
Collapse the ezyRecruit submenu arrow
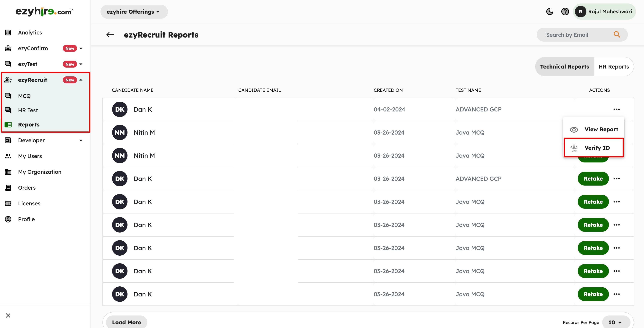coord(81,80)
